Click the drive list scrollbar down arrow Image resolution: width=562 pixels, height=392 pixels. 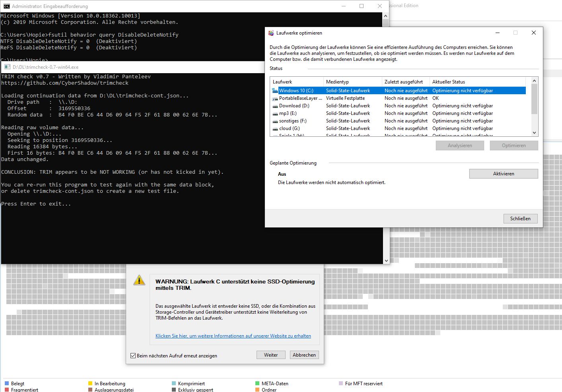pyautogui.click(x=534, y=133)
